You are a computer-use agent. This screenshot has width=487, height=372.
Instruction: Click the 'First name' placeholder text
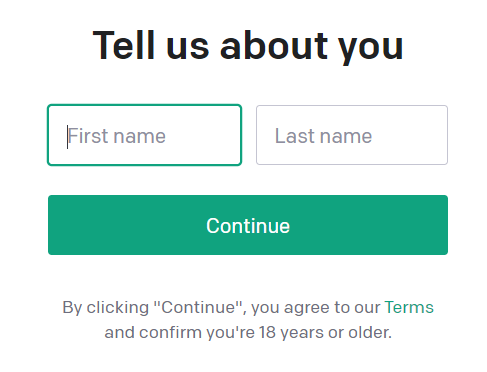[x=116, y=136]
